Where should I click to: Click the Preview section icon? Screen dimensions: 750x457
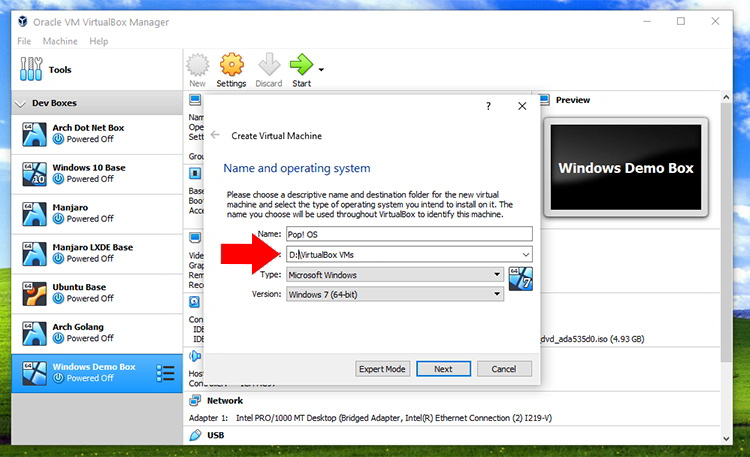point(544,100)
